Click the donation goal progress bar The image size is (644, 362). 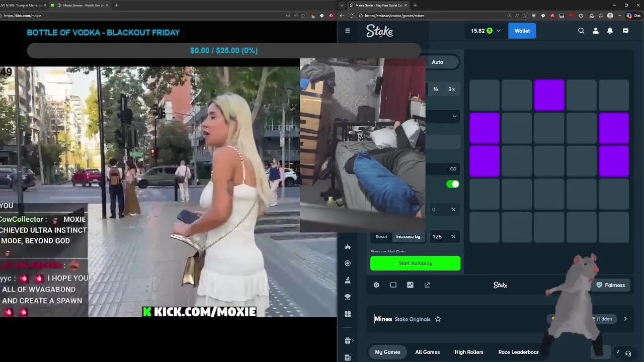[224, 51]
